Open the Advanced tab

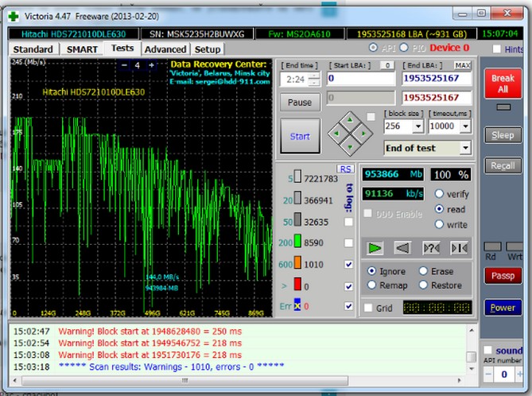coord(165,49)
